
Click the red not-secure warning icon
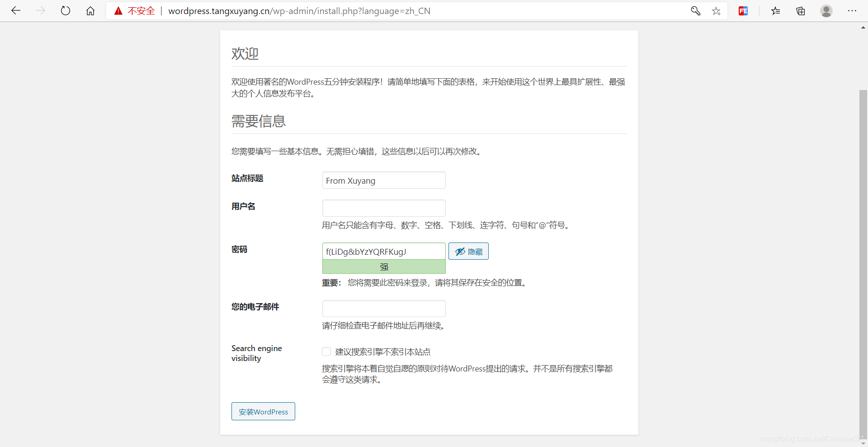[118, 11]
